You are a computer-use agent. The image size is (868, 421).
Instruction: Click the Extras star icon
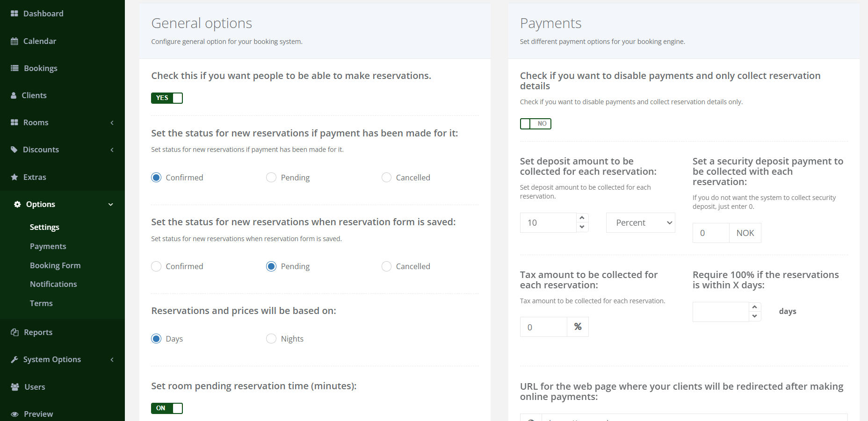[x=14, y=177]
